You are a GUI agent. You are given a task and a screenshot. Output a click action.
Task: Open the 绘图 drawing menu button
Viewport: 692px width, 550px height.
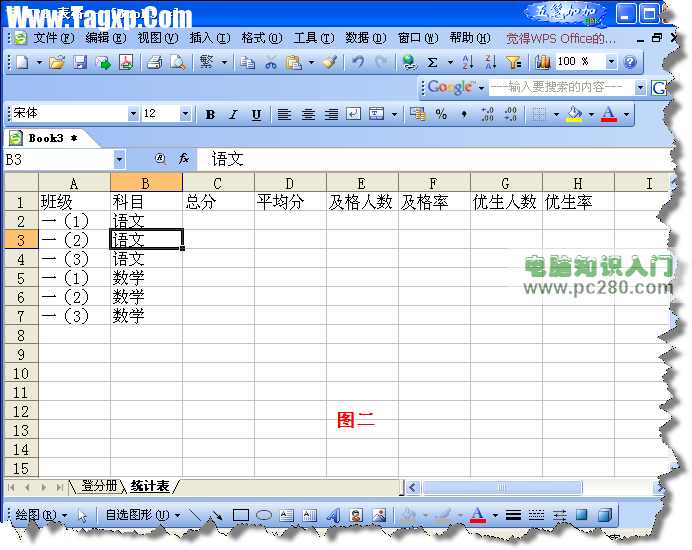41,515
